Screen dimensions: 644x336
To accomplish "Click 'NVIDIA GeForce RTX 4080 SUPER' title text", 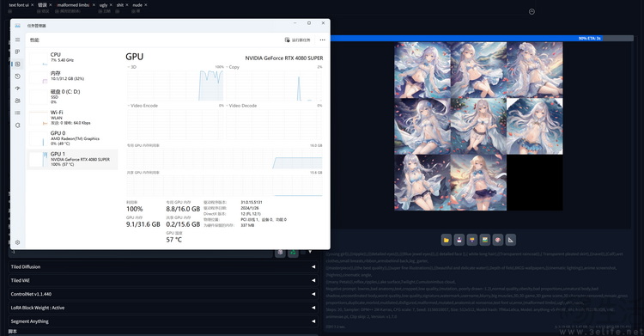I will (x=284, y=58).
